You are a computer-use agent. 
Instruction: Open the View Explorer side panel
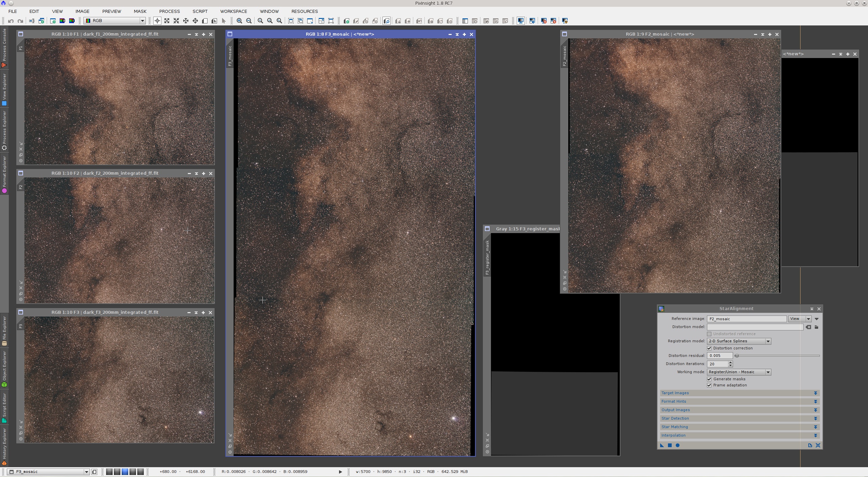(4, 89)
